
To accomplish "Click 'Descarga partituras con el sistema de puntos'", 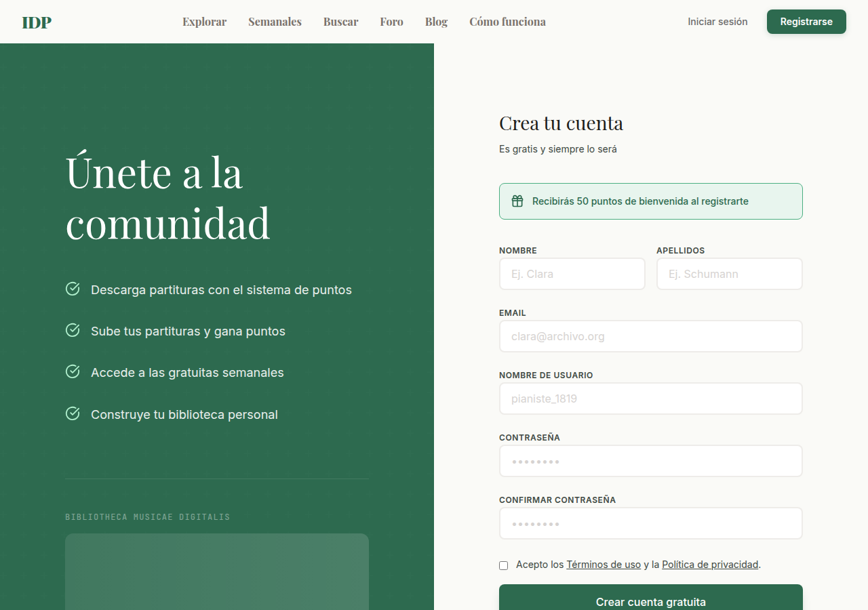I will 221,290.
